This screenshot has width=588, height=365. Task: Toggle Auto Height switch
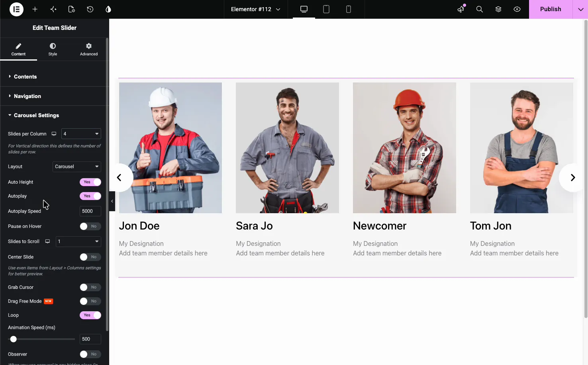(90, 182)
